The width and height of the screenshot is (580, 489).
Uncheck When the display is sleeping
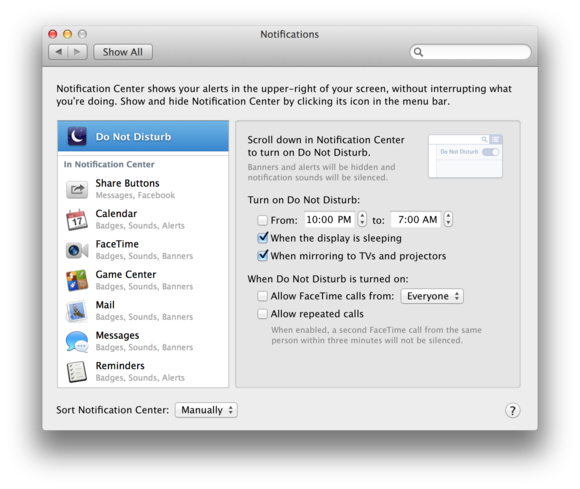click(262, 238)
